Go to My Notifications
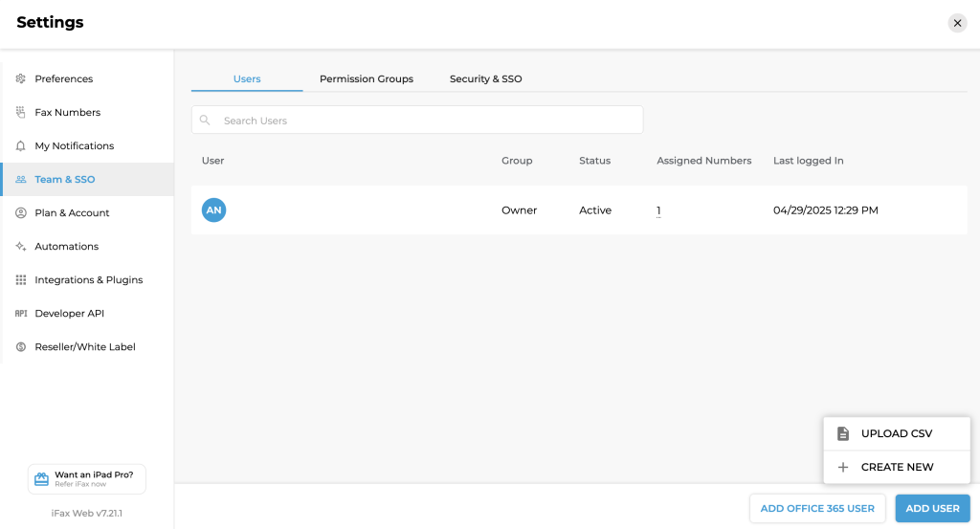The image size is (980, 529). (87, 145)
